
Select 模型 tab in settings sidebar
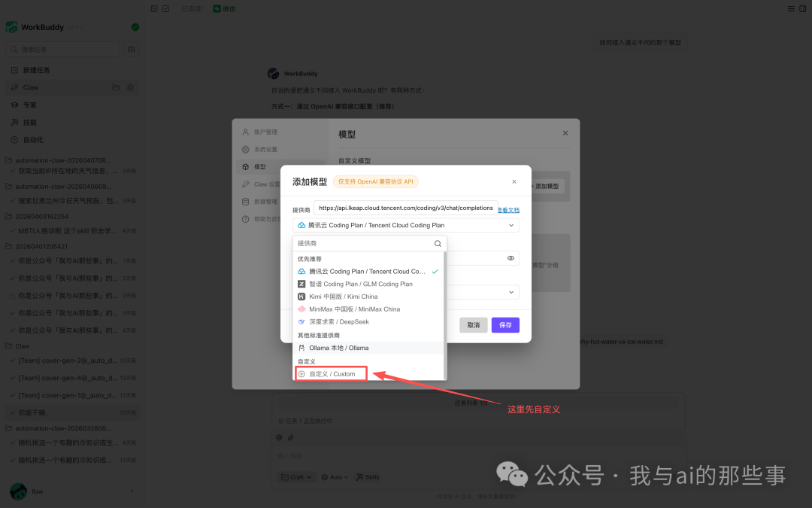[280, 167]
